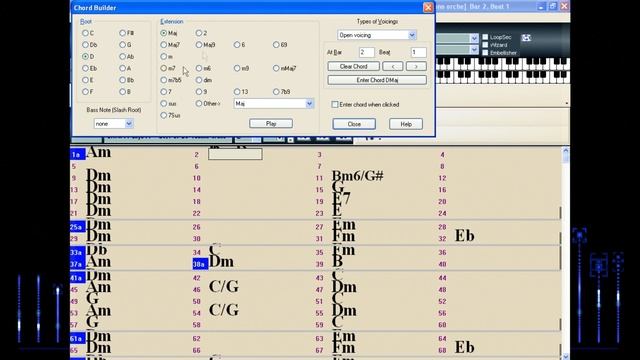This screenshot has width=640, height=360.
Task: Open Help for Chord Builder
Action: click(x=406, y=124)
